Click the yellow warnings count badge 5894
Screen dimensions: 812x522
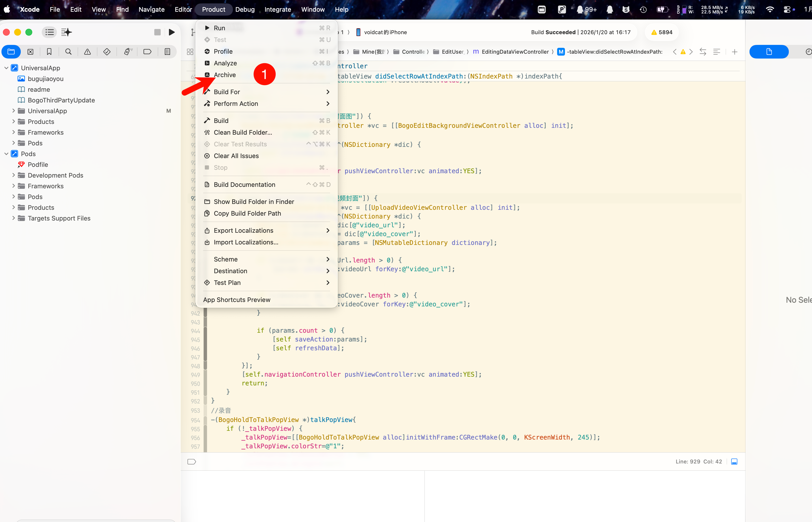[662, 32]
